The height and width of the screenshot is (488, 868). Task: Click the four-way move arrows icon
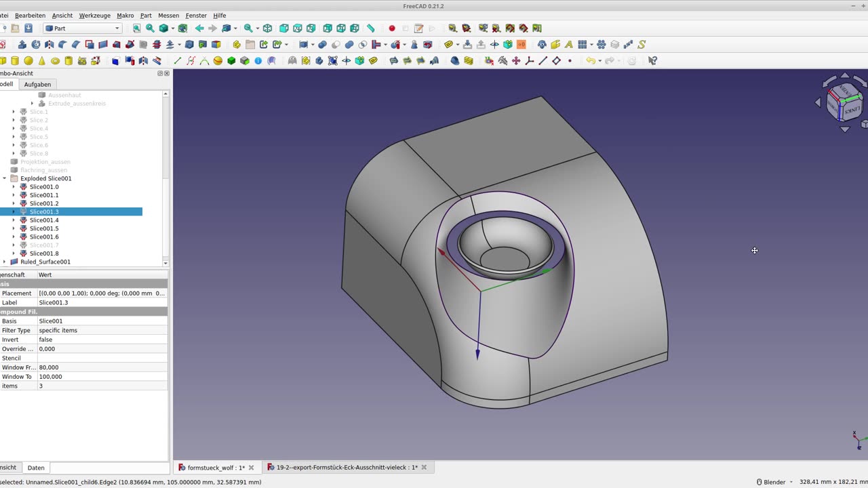tap(516, 61)
